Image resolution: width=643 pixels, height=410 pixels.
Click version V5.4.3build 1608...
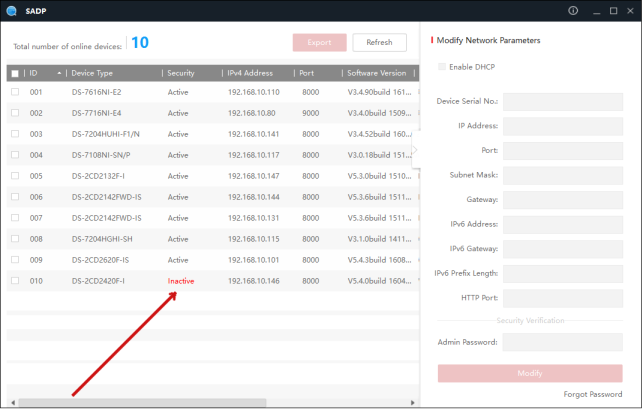point(379,260)
